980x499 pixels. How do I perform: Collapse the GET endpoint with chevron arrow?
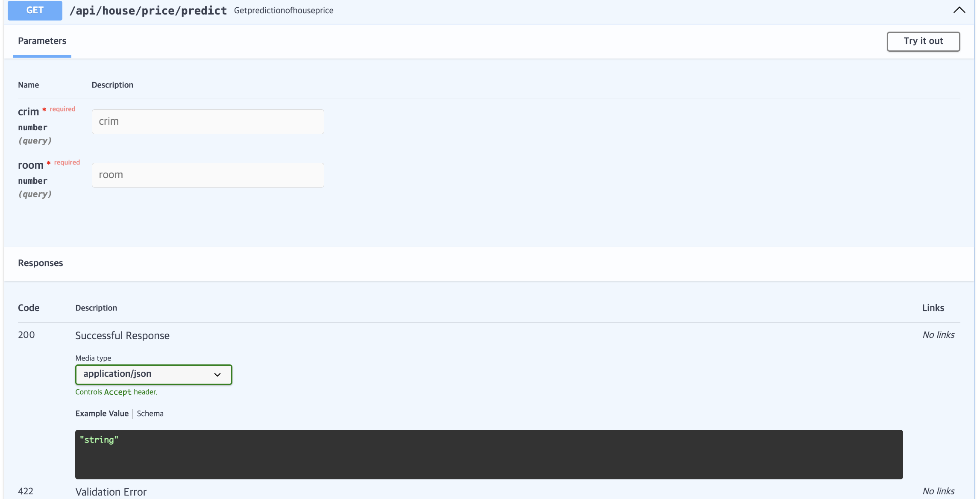pos(959,10)
